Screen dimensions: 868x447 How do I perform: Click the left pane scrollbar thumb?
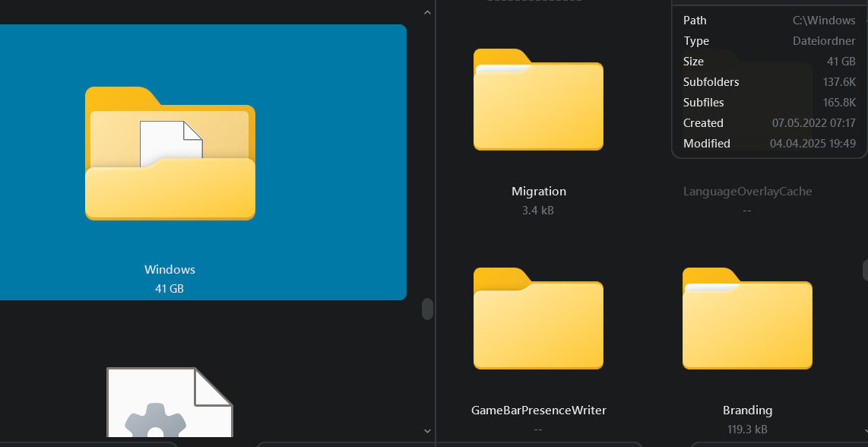pos(427,309)
